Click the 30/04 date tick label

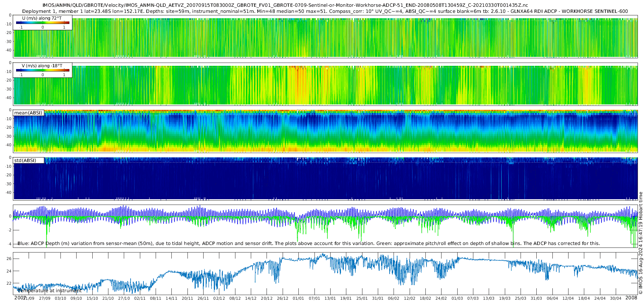pos(616,298)
